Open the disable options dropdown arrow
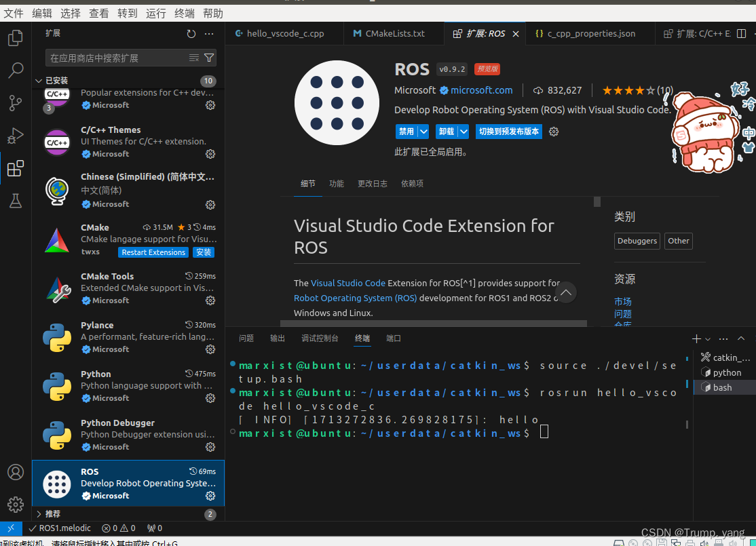756x546 pixels. click(x=423, y=132)
